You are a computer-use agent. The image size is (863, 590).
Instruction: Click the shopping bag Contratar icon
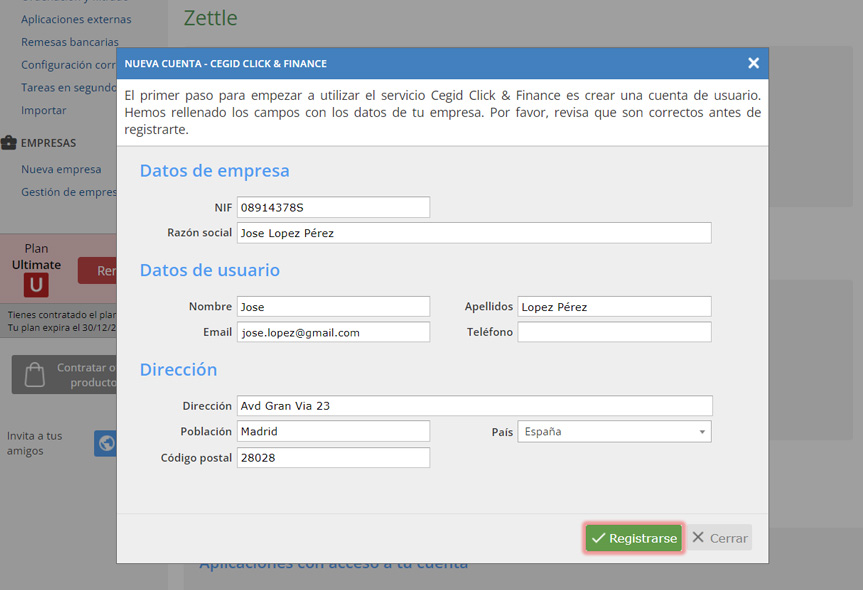(35, 374)
